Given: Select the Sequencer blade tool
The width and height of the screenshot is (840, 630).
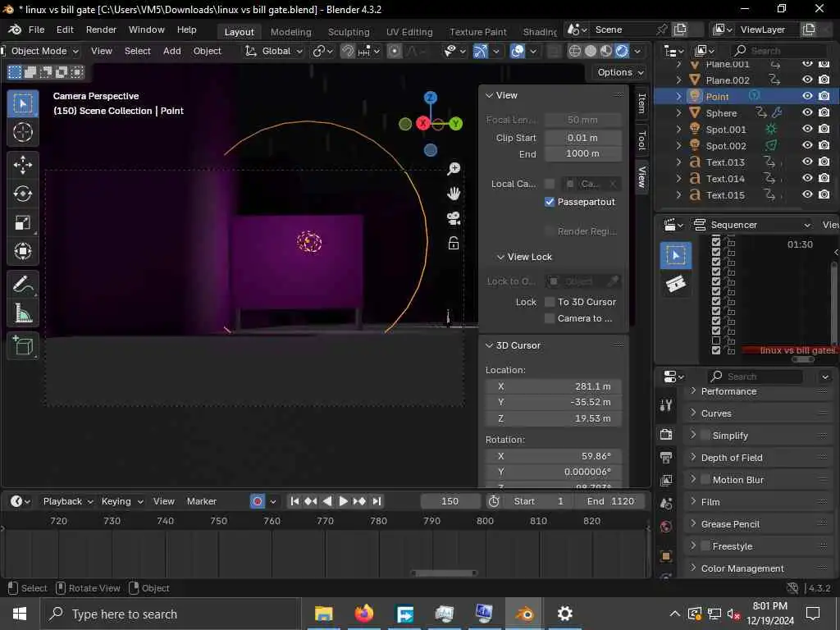Looking at the screenshot, I should click(x=676, y=283).
